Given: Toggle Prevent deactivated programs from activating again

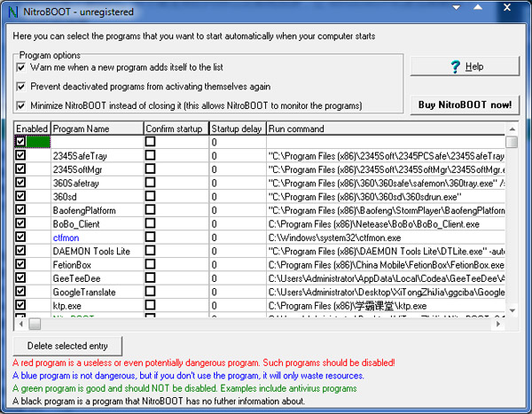Looking at the screenshot, I should 21,87.
